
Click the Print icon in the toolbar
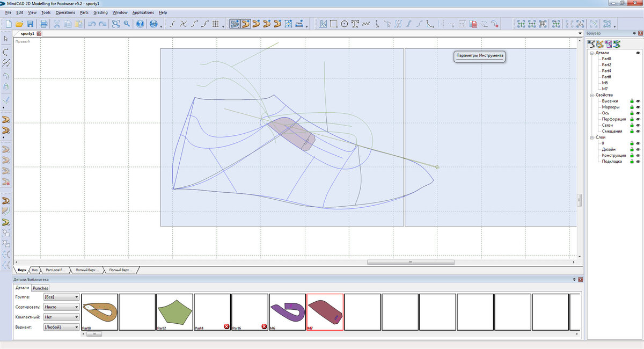(x=43, y=24)
